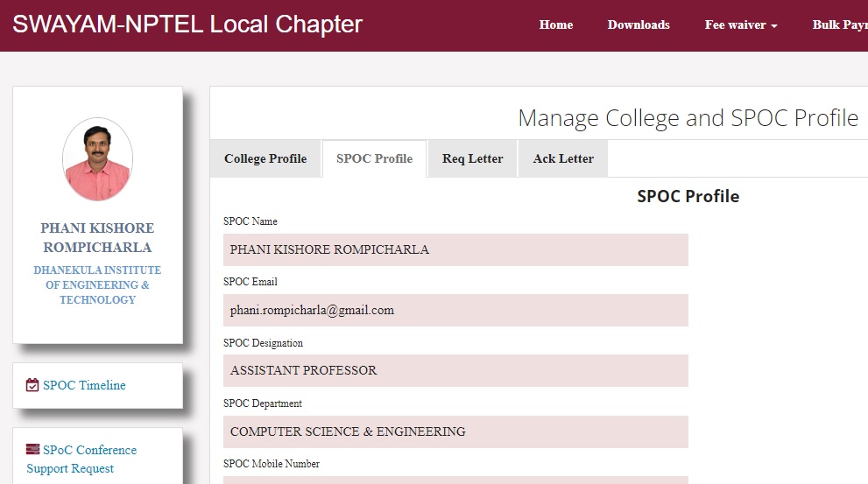Switch to the Req Letter tab
This screenshot has height=484, width=868.
472,158
